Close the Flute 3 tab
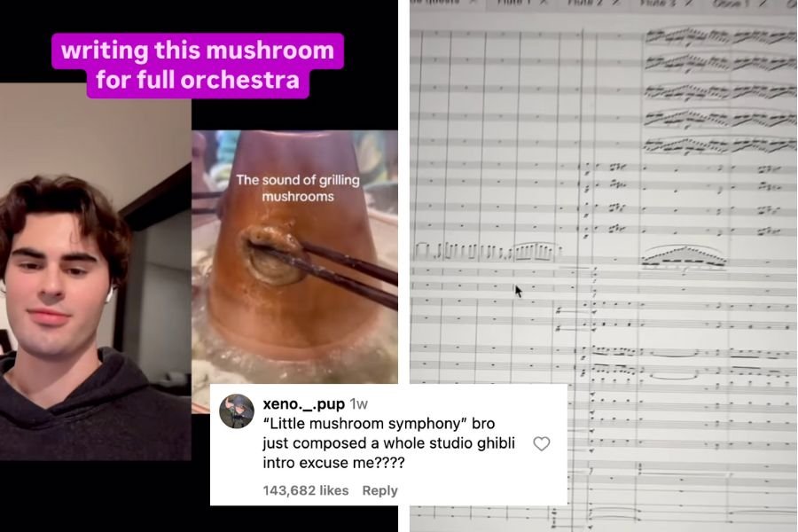 [689, 3]
